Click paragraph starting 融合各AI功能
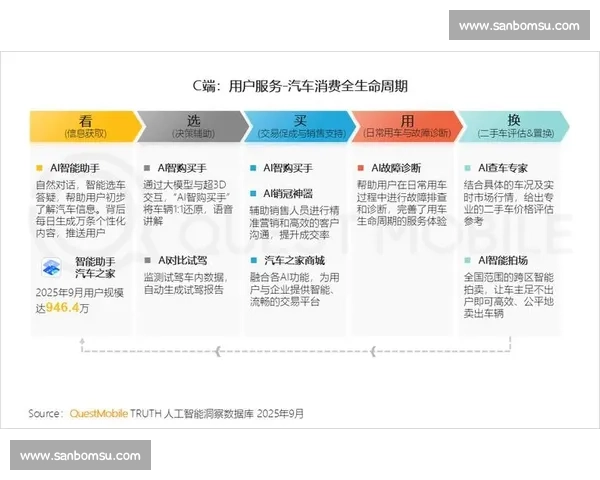Image resolution: width=600 pixels, height=480 pixels. pos(295,289)
